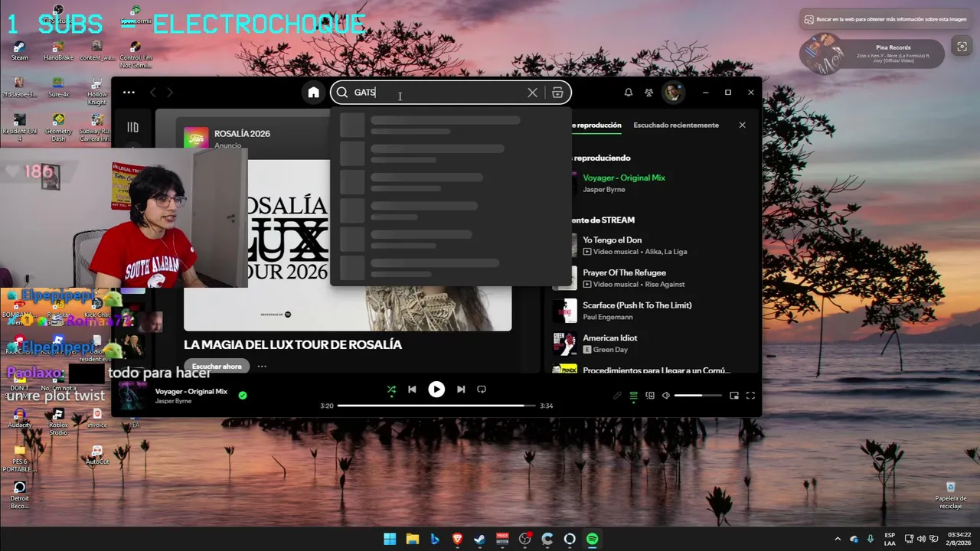Toggle saved checkmark for Voyager
Screen dimensions: 980x551
(243, 396)
